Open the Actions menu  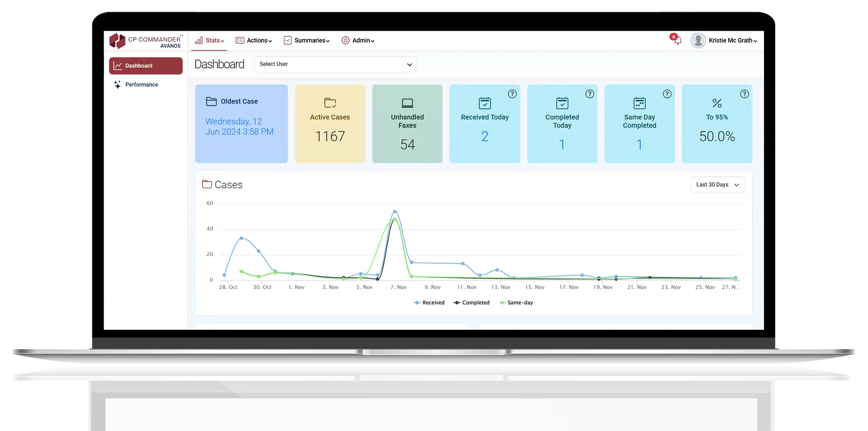(x=254, y=41)
